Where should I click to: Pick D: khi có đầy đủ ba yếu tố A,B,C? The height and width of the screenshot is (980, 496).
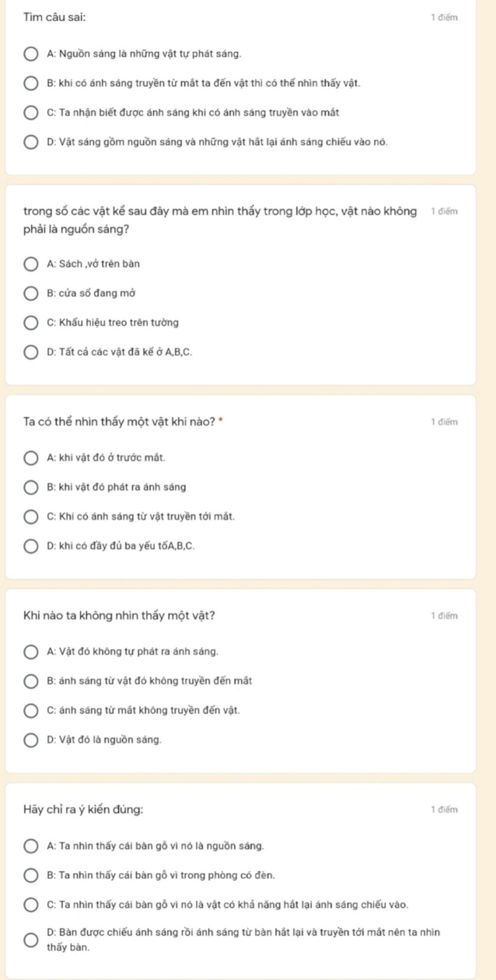[31, 546]
